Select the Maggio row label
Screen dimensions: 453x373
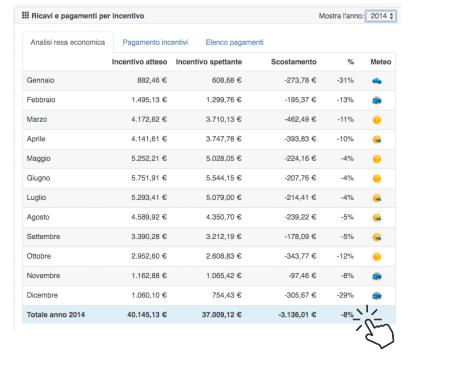pyautogui.click(x=38, y=158)
